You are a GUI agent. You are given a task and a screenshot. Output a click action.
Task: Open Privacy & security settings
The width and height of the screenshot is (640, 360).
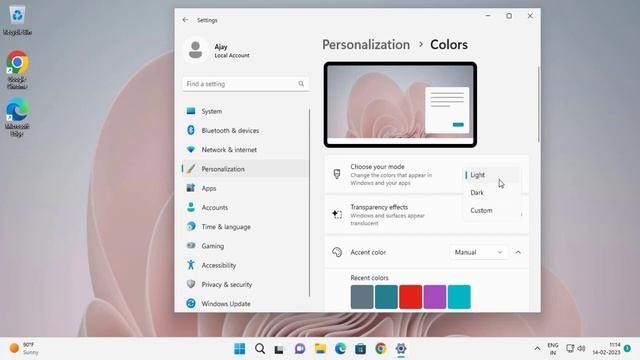(x=245, y=284)
